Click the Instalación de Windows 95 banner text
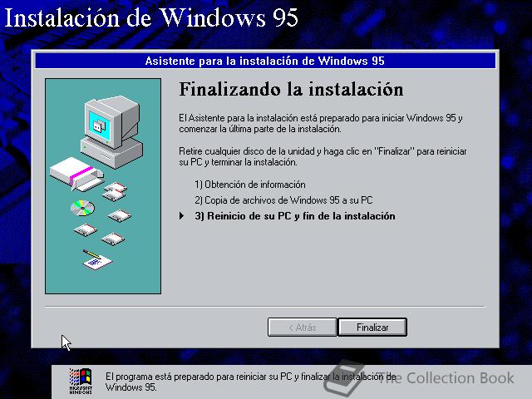532x399 pixels. [x=151, y=17]
